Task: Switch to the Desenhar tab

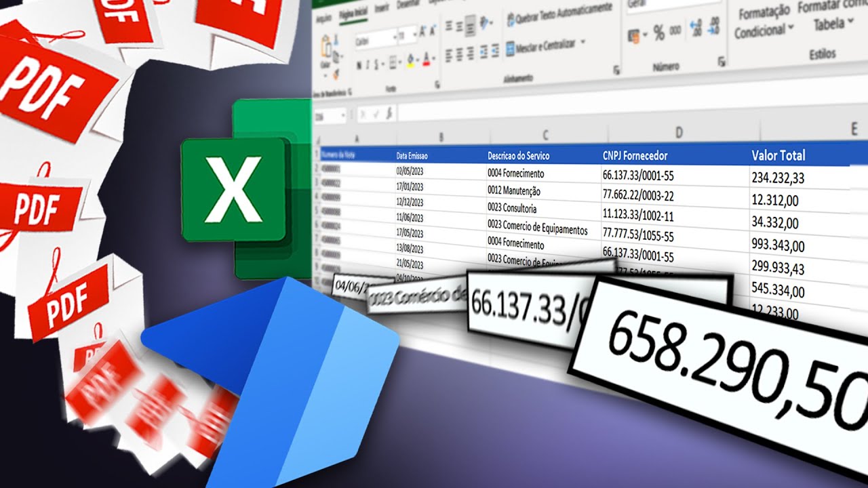Action: (x=408, y=4)
